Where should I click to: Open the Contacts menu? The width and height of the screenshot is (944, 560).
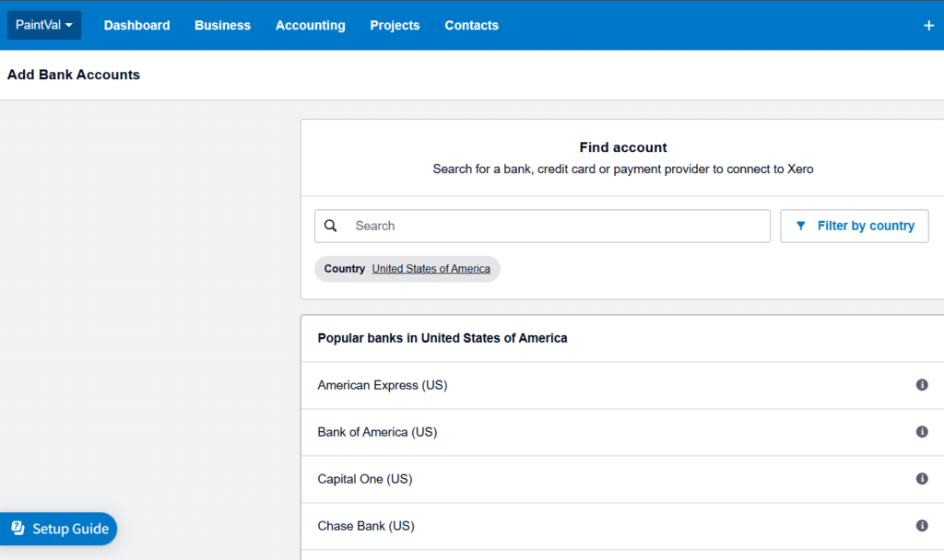click(x=471, y=25)
